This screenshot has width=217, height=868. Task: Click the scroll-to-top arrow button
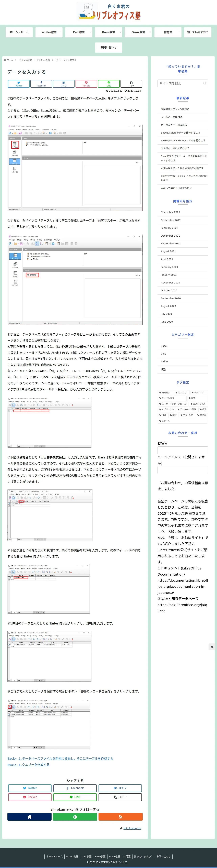pos(212,647)
